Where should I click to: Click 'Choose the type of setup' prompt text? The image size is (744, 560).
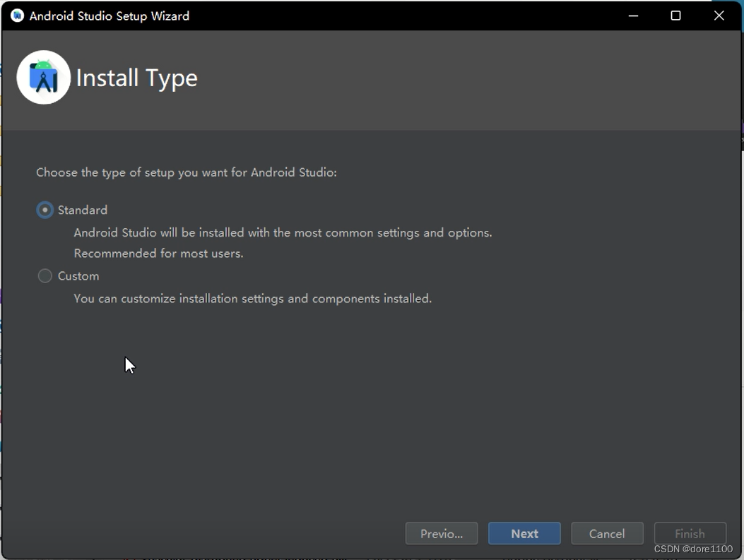(x=187, y=172)
